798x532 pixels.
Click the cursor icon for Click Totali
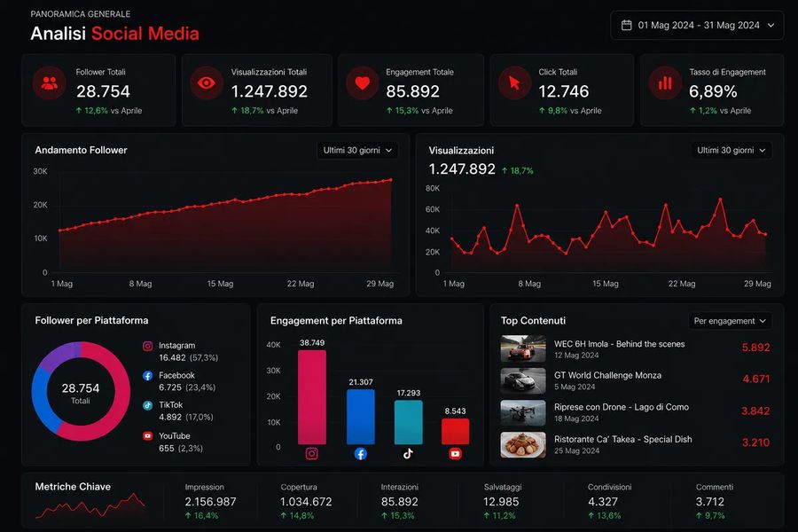click(514, 83)
